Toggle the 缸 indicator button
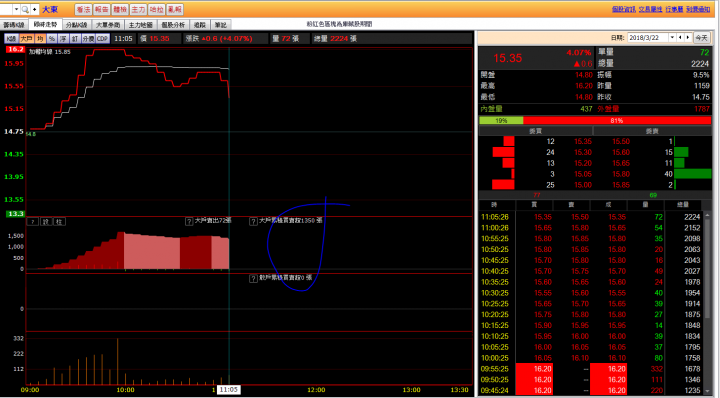The height and width of the screenshot is (398, 720). [x=75, y=39]
